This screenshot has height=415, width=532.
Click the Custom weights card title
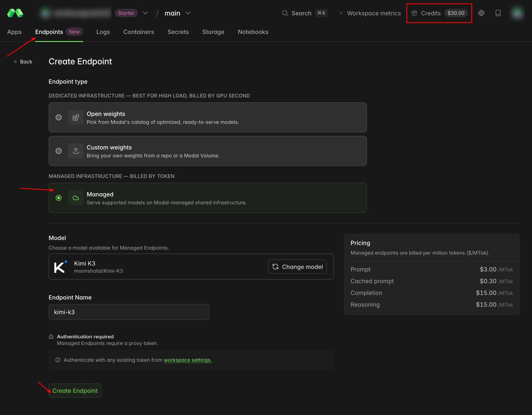(x=109, y=148)
